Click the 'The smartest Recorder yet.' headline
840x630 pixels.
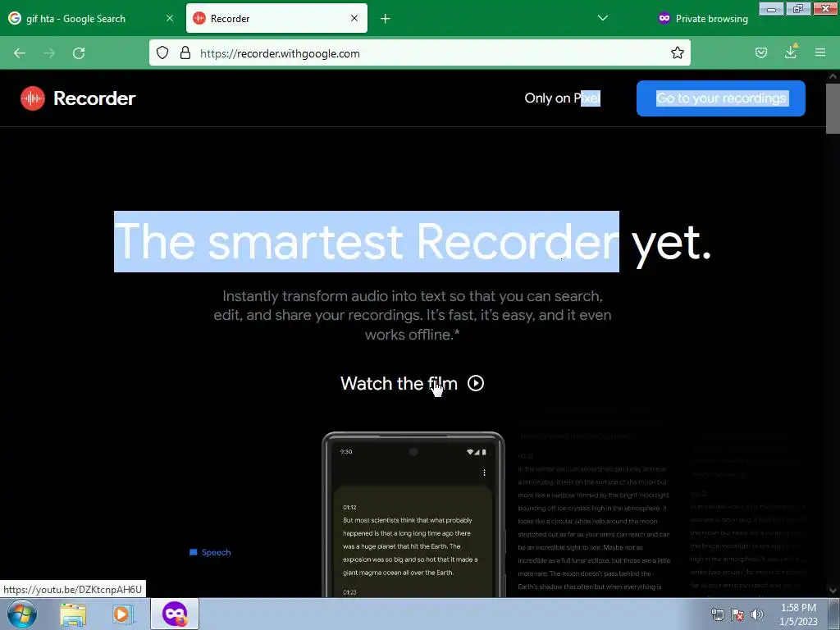click(413, 242)
